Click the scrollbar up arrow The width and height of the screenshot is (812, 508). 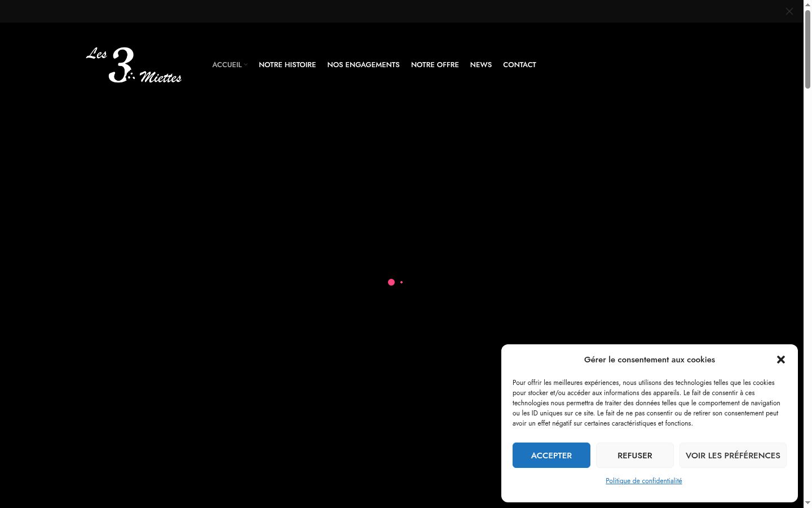point(807,4)
